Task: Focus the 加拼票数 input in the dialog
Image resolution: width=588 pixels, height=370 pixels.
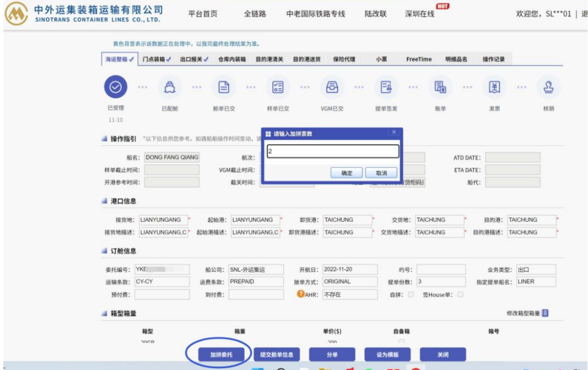Action: click(333, 151)
